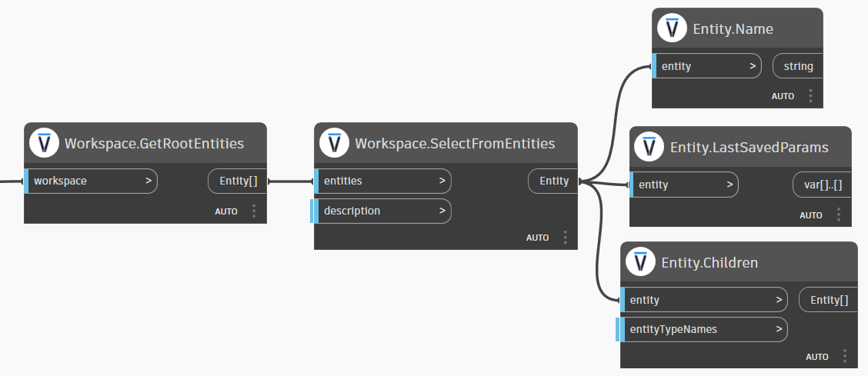
Task: Click the Workspace.GetRootEntities node logo icon
Action: pyautogui.click(x=44, y=143)
